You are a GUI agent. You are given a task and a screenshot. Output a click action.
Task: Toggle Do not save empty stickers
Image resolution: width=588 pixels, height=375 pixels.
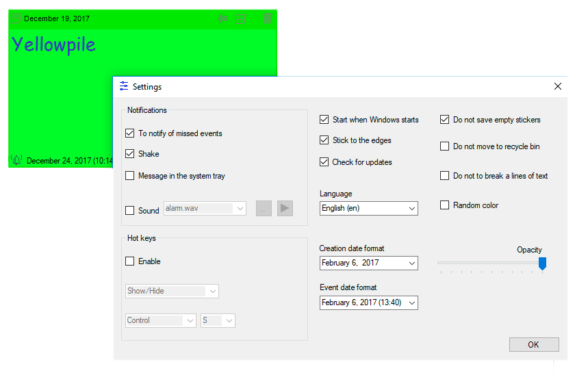pos(444,120)
